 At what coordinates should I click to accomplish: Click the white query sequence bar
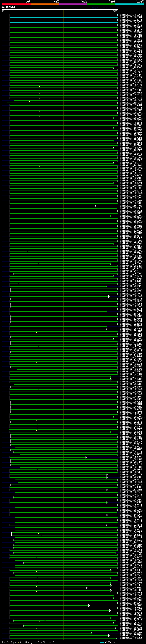pyautogui.click(x=60, y=10)
